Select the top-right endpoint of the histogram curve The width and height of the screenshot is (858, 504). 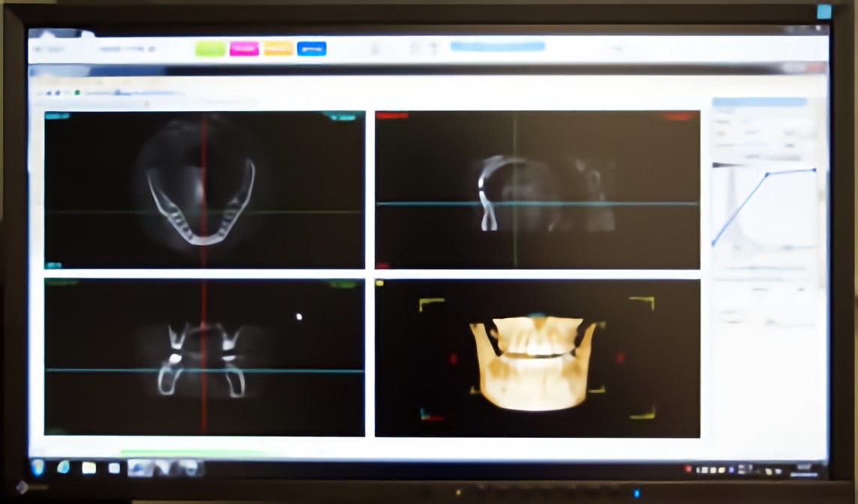coord(814,170)
